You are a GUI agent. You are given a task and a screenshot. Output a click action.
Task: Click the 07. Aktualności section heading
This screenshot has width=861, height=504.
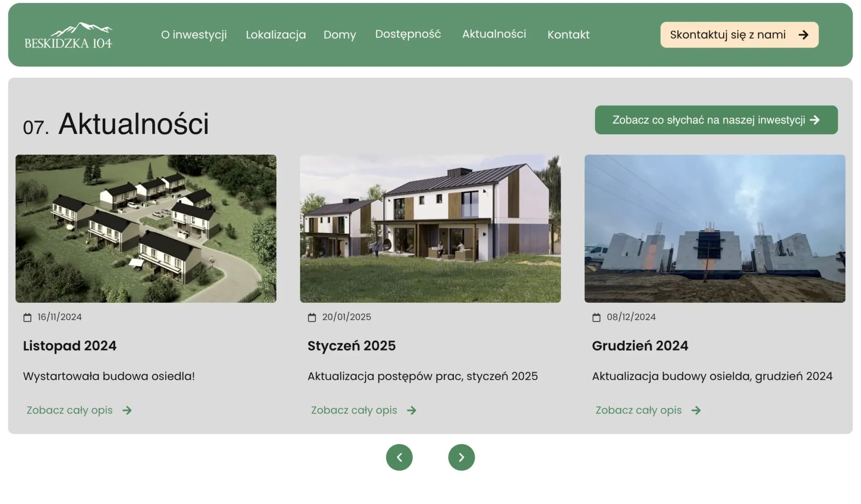click(x=116, y=124)
